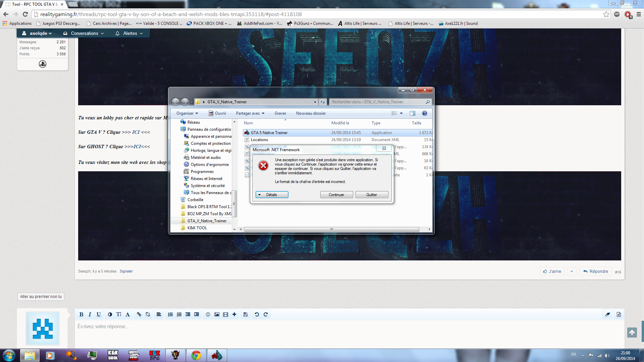
Task: Jump to top with arrow button
Action: [x=632, y=333]
